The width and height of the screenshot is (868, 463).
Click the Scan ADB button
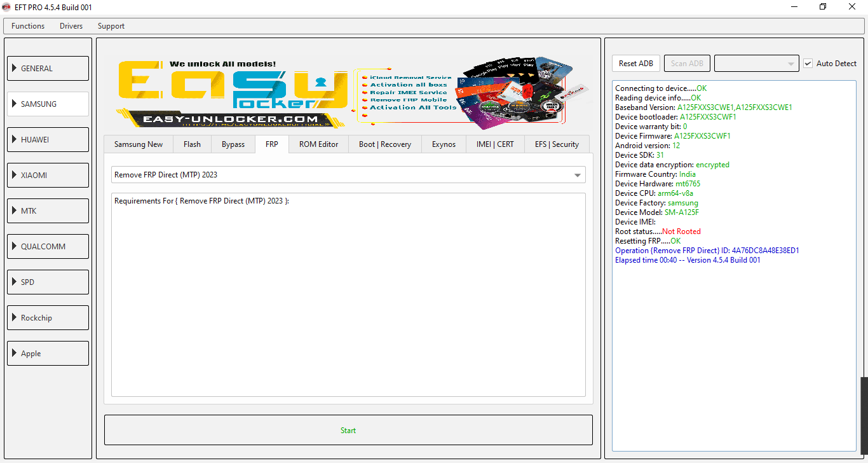(687, 63)
